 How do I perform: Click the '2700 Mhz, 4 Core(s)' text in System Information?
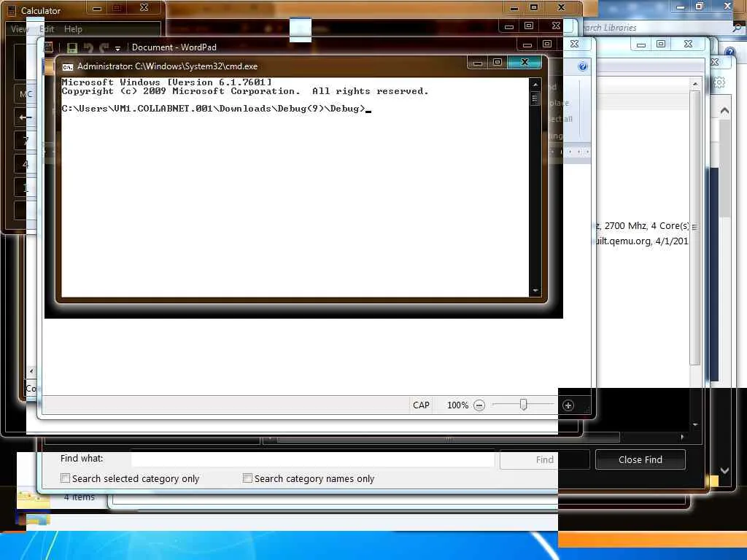646,226
